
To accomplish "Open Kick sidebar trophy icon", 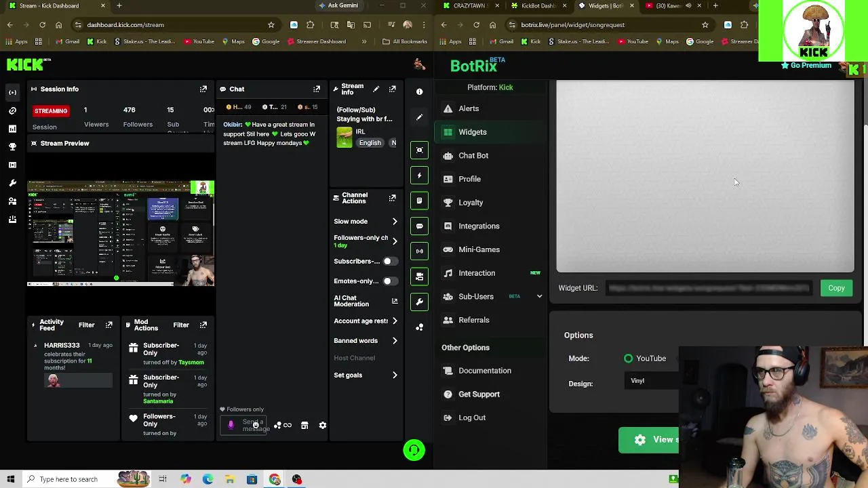I will (x=12, y=146).
